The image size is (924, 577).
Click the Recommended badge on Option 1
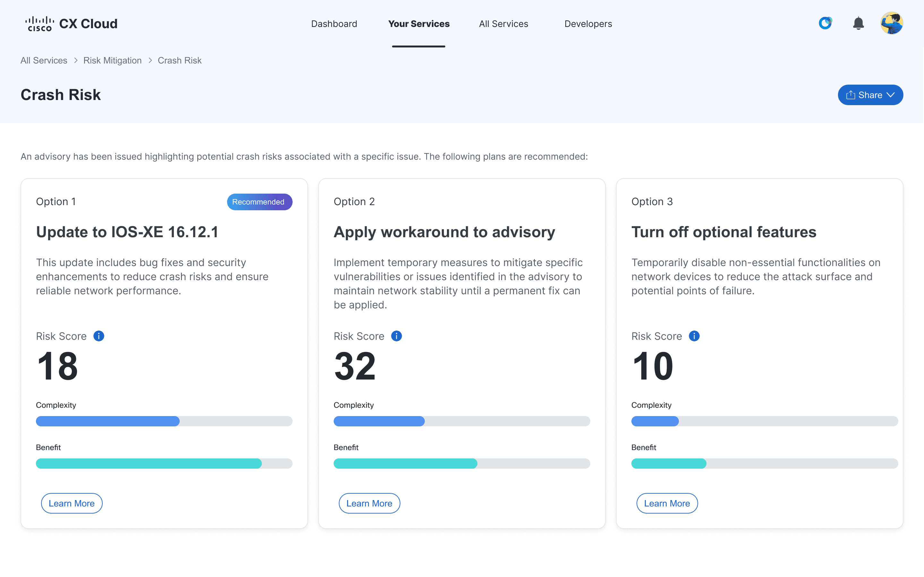click(x=259, y=202)
